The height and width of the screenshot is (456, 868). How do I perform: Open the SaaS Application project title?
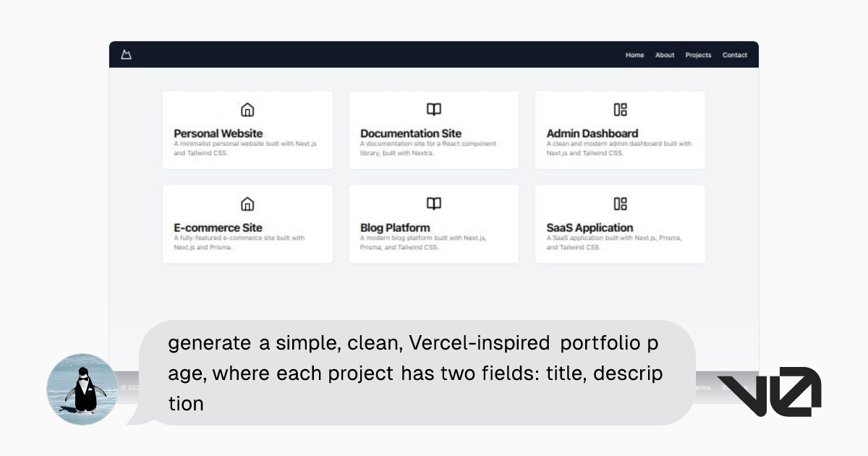(590, 227)
